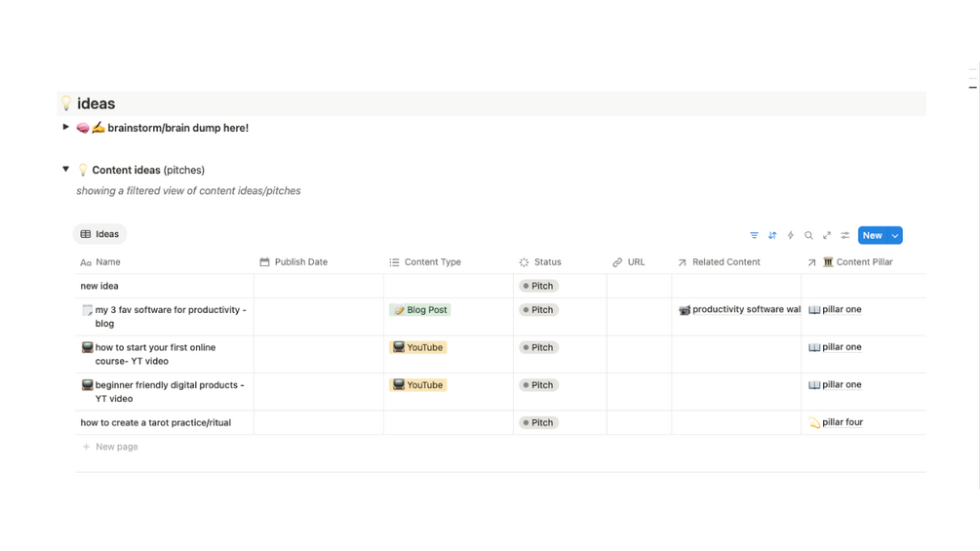Add a row with New page

[115, 447]
